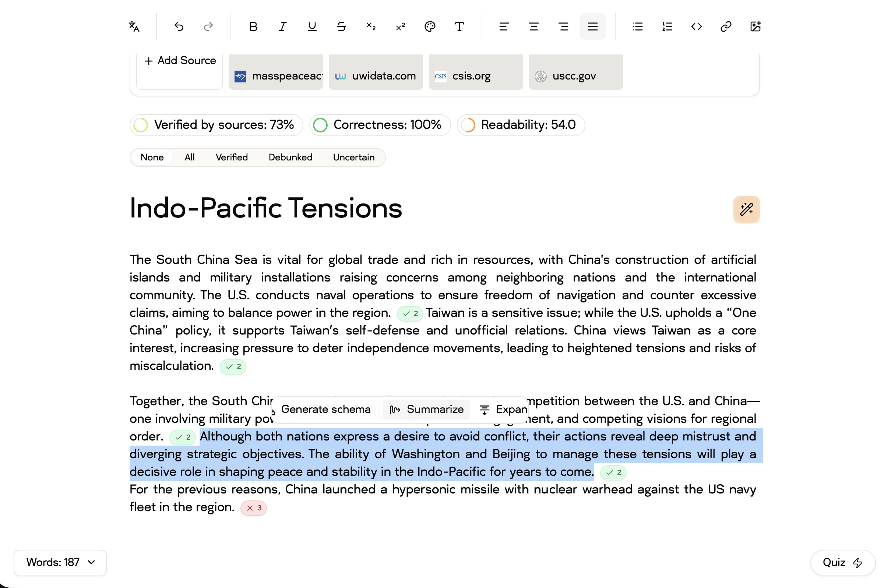891x588 pixels.
Task: Switch filter to Debunked
Action: pyautogui.click(x=290, y=157)
